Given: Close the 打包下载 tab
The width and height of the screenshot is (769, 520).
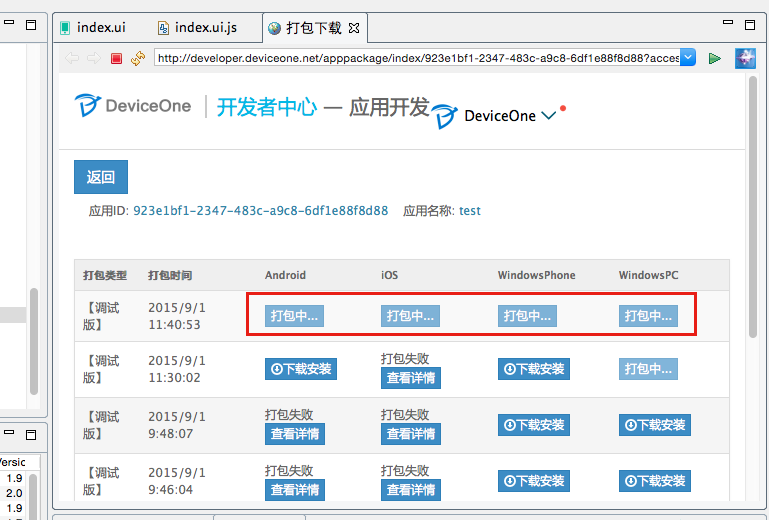Looking at the screenshot, I should click(354, 28).
